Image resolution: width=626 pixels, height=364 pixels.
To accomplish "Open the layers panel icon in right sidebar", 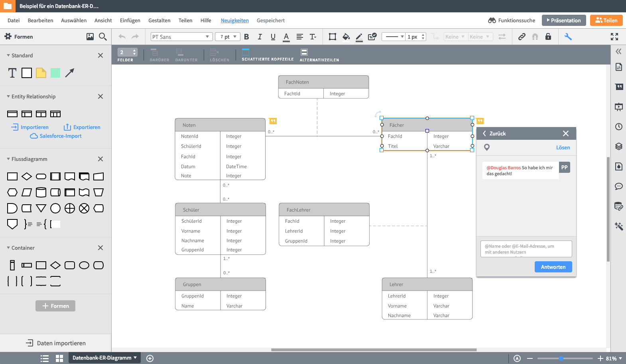I will pyautogui.click(x=618, y=146).
